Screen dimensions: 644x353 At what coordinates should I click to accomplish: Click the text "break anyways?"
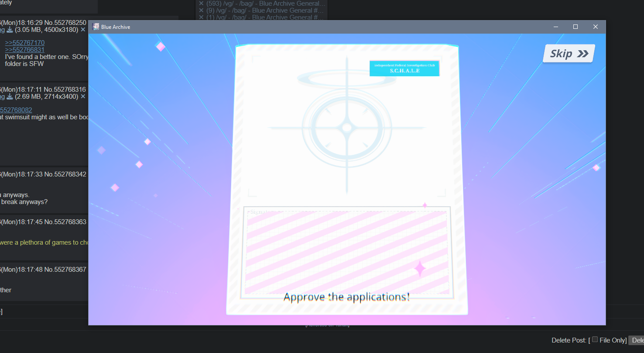pyautogui.click(x=24, y=202)
